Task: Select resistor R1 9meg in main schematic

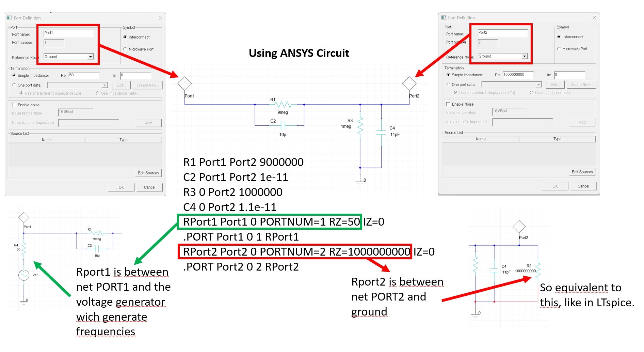Action: (x=283, y=105)
